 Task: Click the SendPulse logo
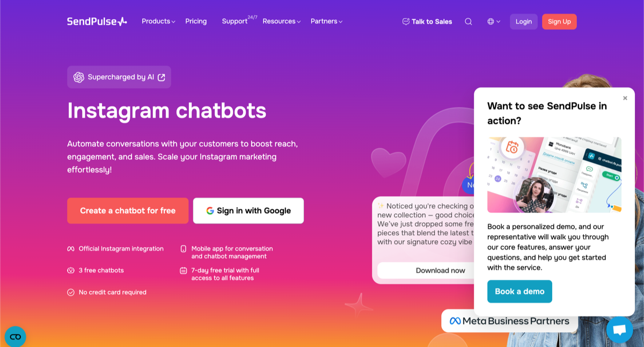coord(97,21)
